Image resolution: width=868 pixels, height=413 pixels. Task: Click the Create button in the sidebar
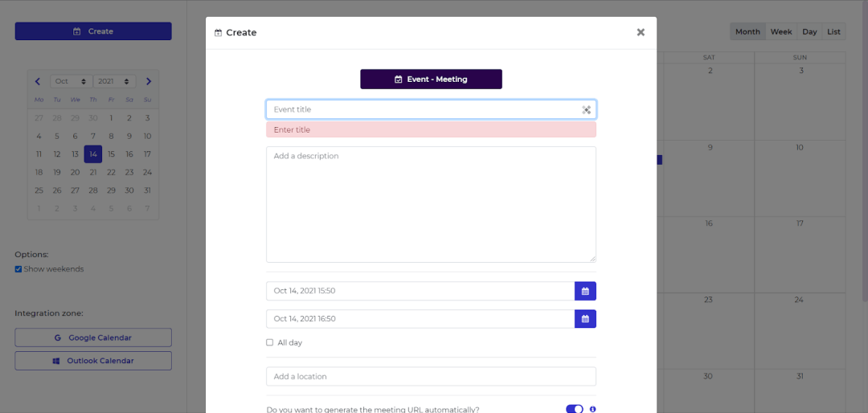(93, 31)
